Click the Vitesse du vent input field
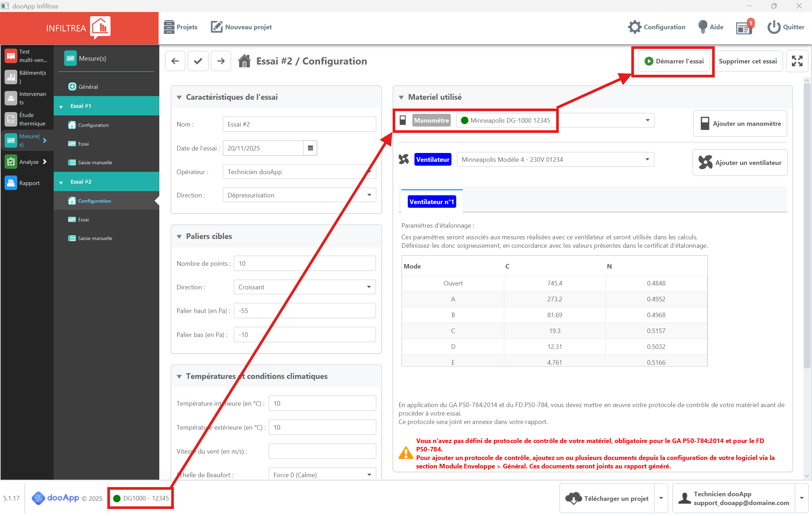Screen dimensions: 812x516 click(322, 451)
